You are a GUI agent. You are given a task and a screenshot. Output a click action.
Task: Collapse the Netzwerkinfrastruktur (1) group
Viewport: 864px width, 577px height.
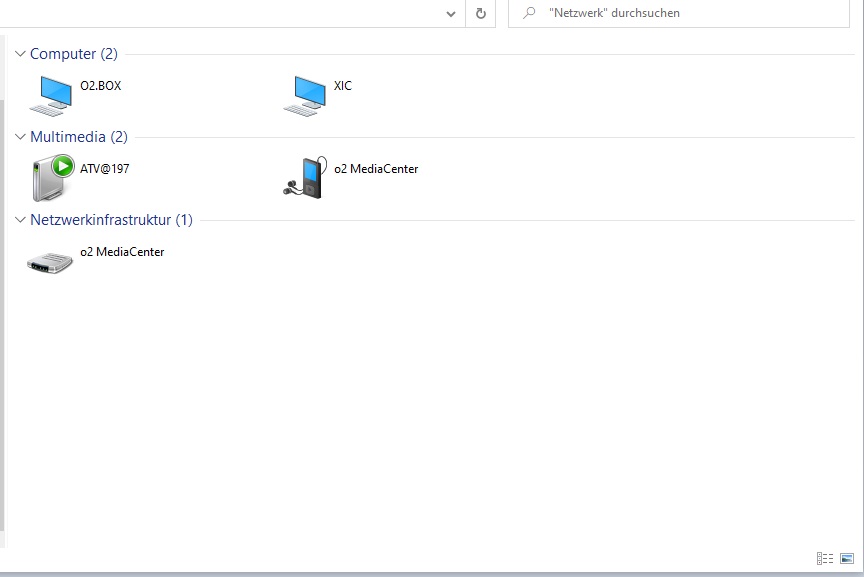click(20, 220)
